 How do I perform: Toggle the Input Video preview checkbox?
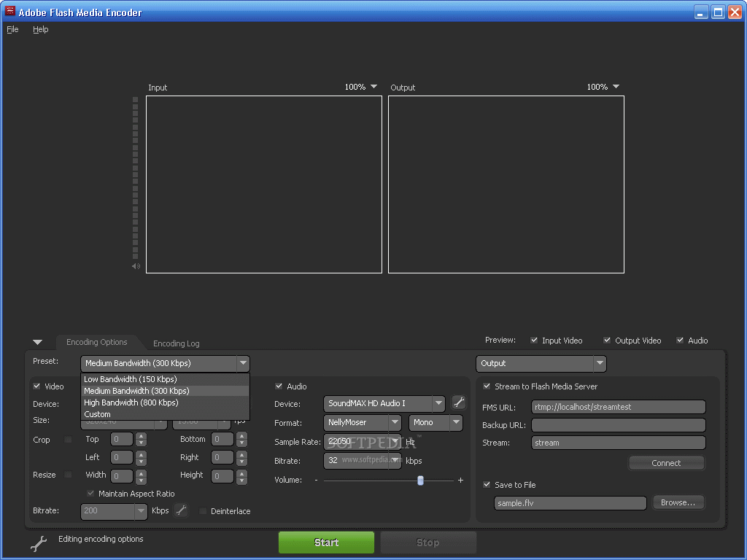534,341
